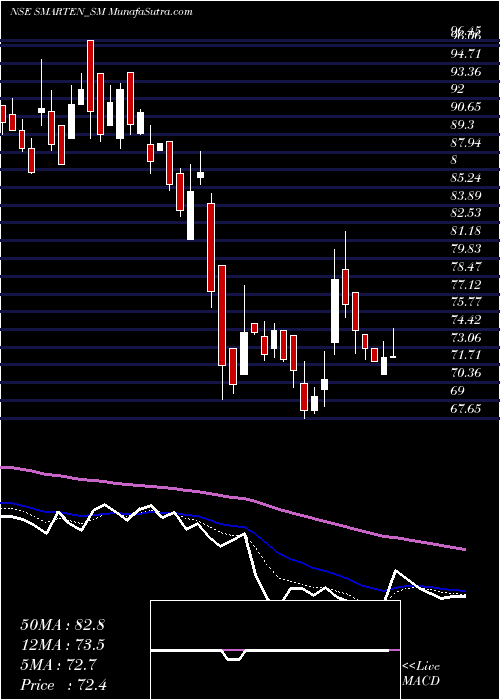The width and height of the screenshot is (500, 700).
Task: Click the MACD histogram panel box
Action: coord(275,650)
